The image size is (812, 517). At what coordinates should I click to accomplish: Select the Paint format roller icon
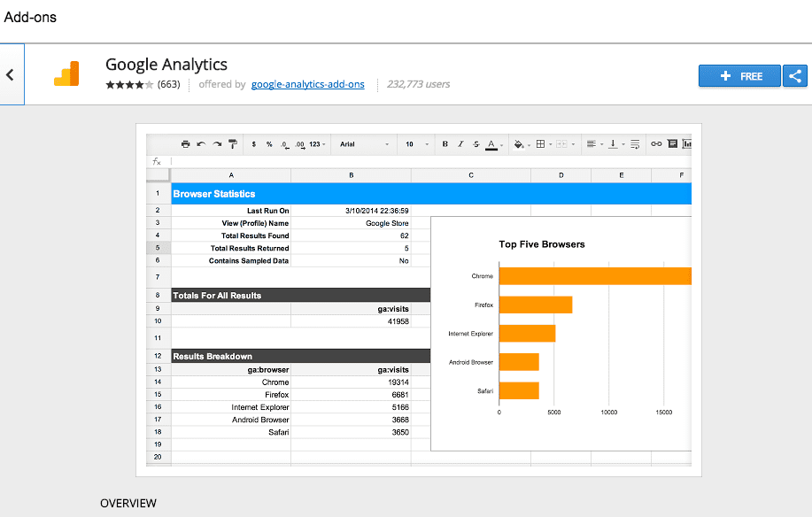point(233,144)
